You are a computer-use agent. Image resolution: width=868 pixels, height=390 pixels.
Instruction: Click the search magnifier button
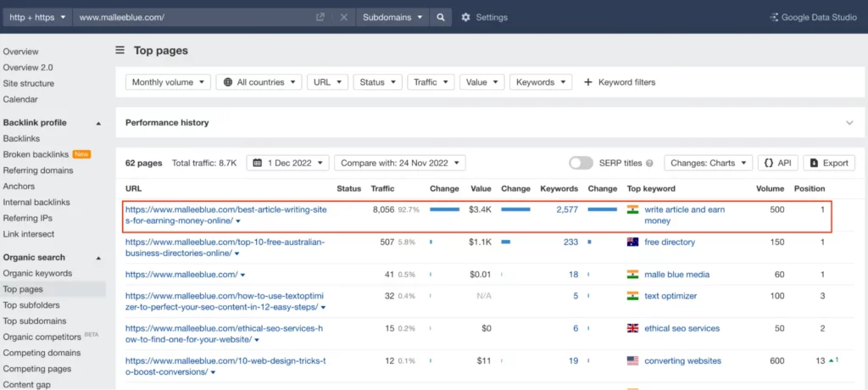pos(441,17)
